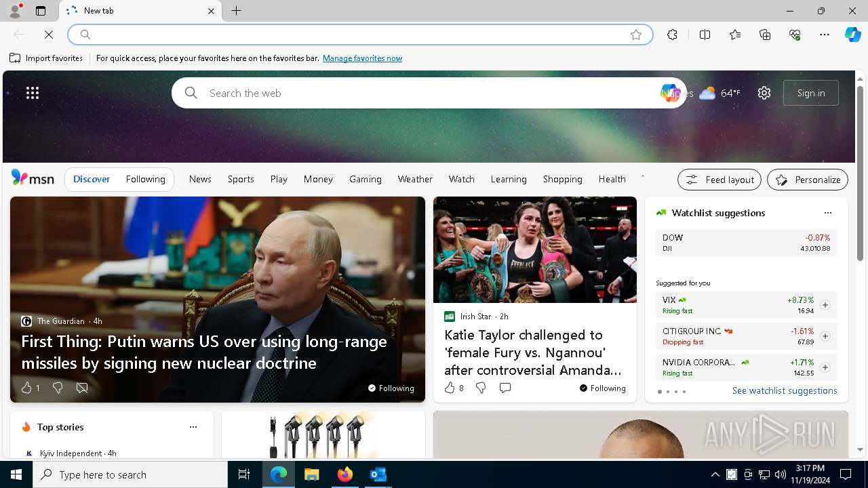The image size is (868, 488).
Task: Like the Guardian Putin story
Action: 30,388
